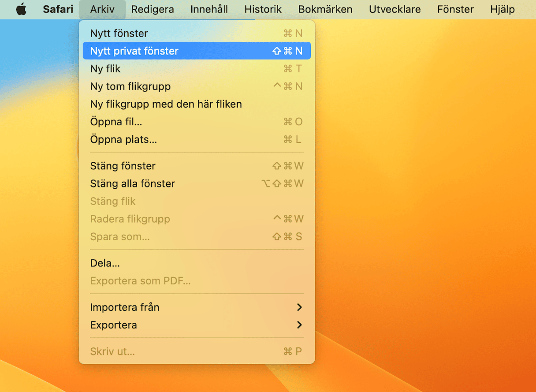This screenshot has width=536, height=392.
Task: Open the Apple menu icon
Action: click(21, 9)
